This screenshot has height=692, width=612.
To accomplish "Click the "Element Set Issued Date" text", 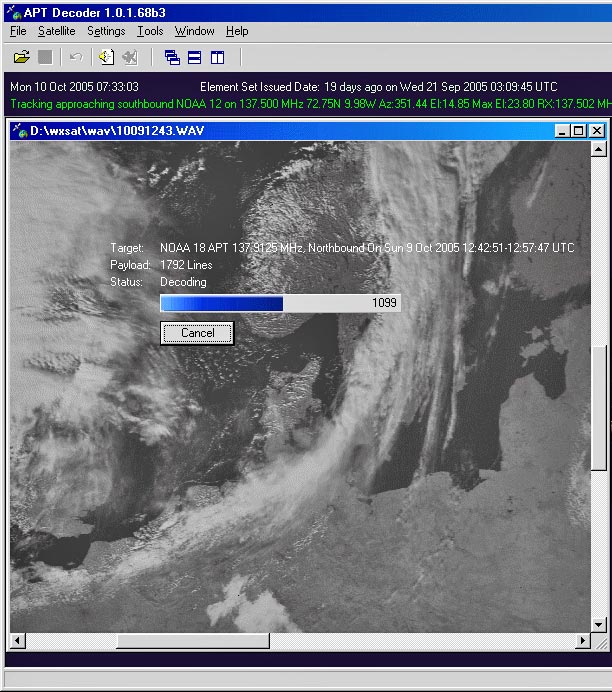I will coord(259,86).
